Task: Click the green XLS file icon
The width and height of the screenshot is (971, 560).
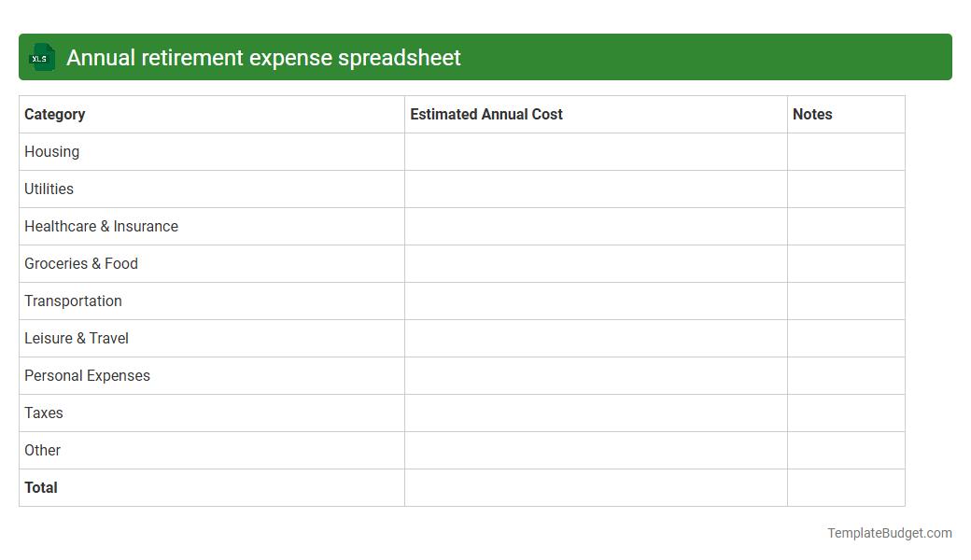Action: point(41,57)
